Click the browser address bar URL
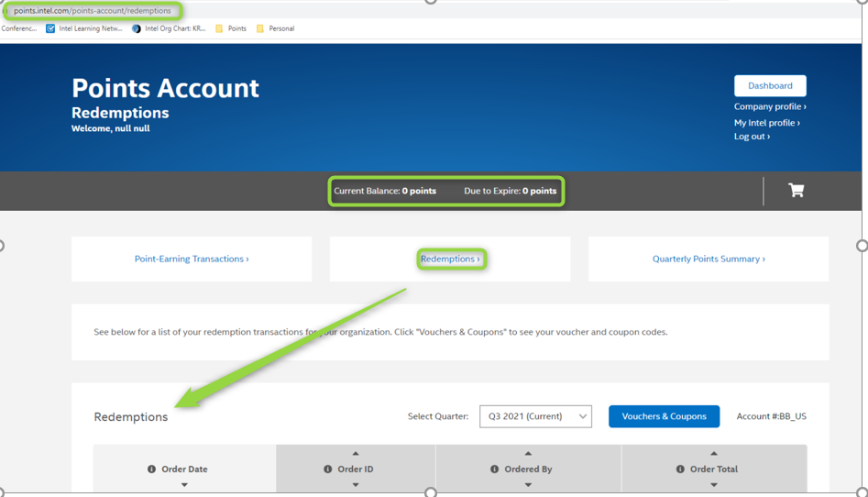Screen dimensions: 868x497 93,10
